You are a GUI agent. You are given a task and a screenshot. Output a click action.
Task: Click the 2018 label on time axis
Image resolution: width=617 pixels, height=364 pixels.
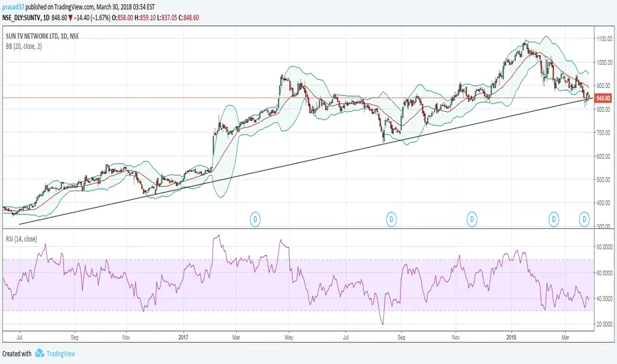tap(511, 338)
